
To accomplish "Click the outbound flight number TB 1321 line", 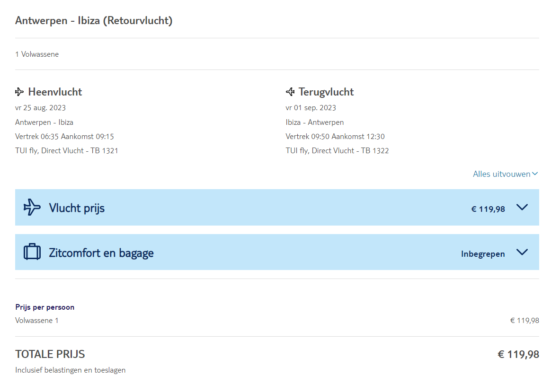I will pyautogui.click(x=67, y=151).
